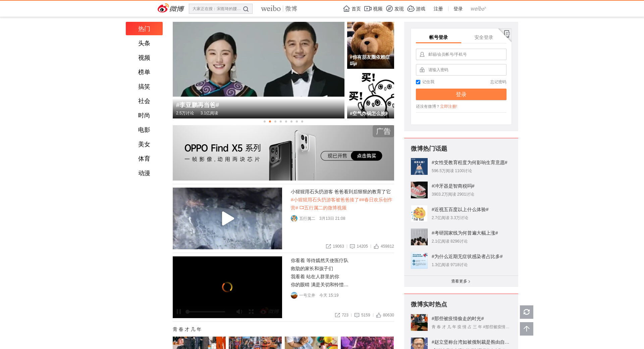The height and width of the screenshot is (349, 644).
Task: Switch to 安全登录 tab
Action: point(483,37)
